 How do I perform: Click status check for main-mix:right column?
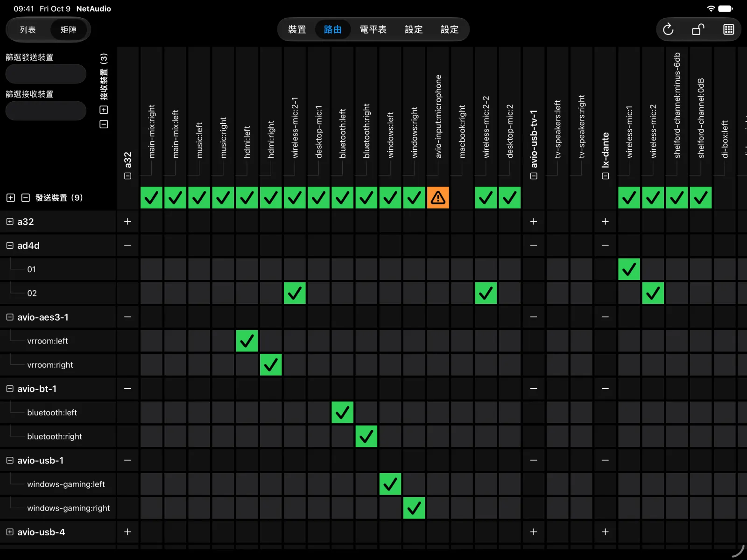[x=151, y=197]
